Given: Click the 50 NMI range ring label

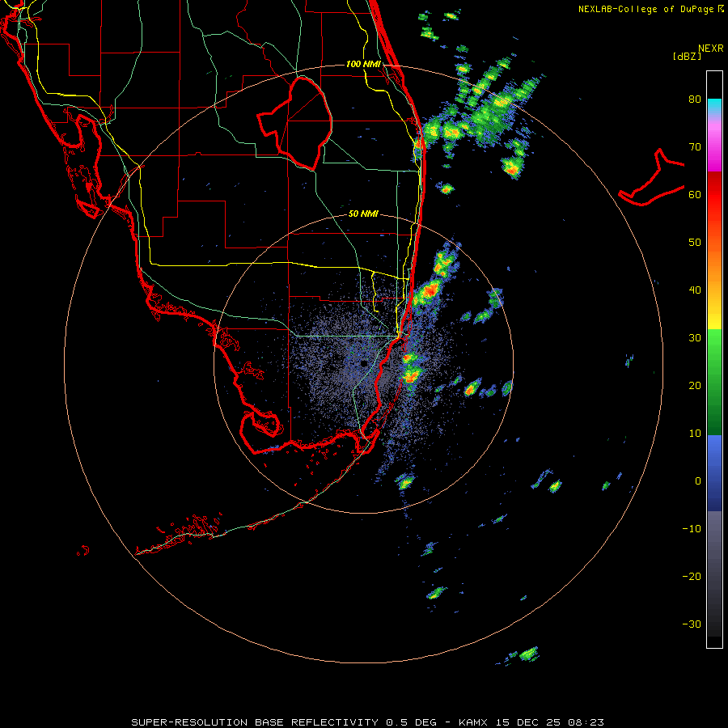Looking at the screenshot, I should point(363,214).
